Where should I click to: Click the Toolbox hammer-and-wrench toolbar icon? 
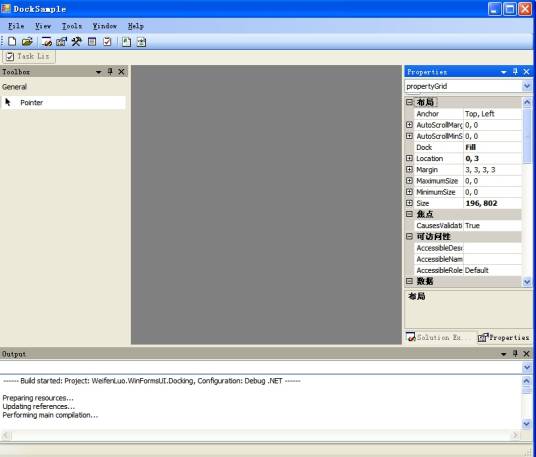(77, 42)
